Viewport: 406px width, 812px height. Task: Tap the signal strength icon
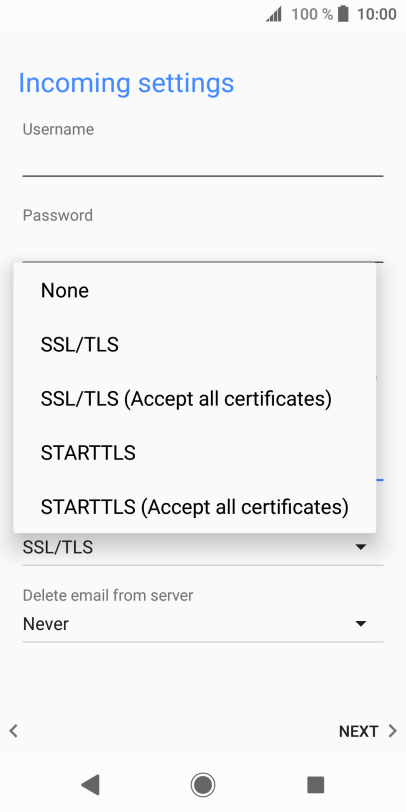click(x=274, y=14)
